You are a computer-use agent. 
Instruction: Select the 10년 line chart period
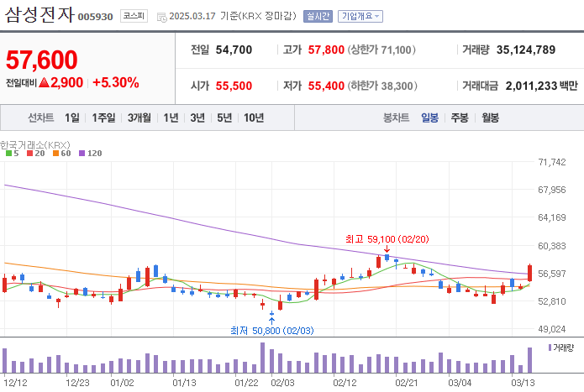coord(254,118)
